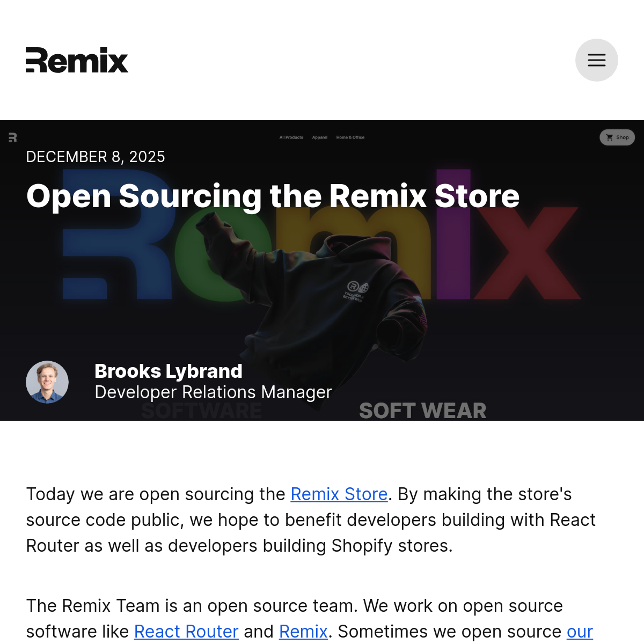Select All Products in the store preview nav
Image resolution: width=644 pixels, height=644 pixels.
point(291,137)
